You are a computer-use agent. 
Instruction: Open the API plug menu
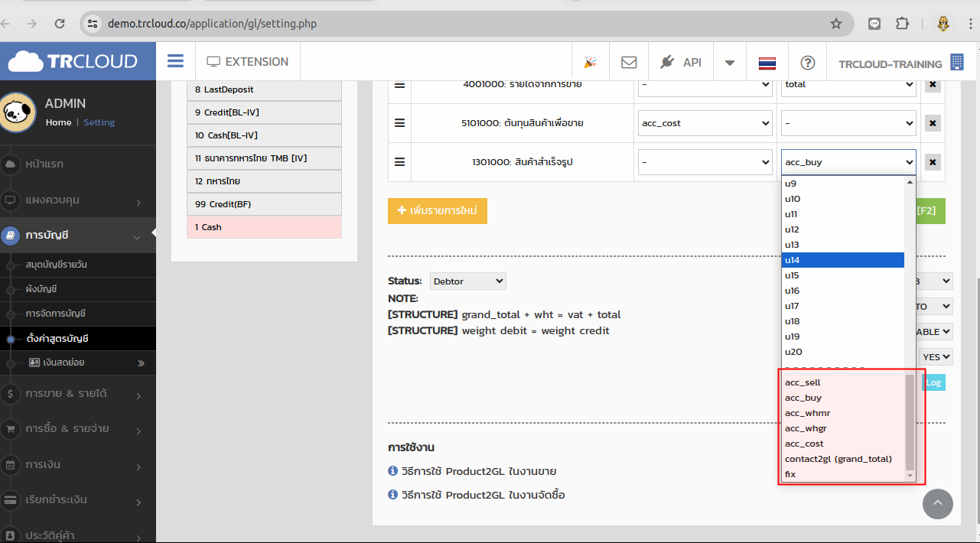pyautogui.click(x=680, y=62)
